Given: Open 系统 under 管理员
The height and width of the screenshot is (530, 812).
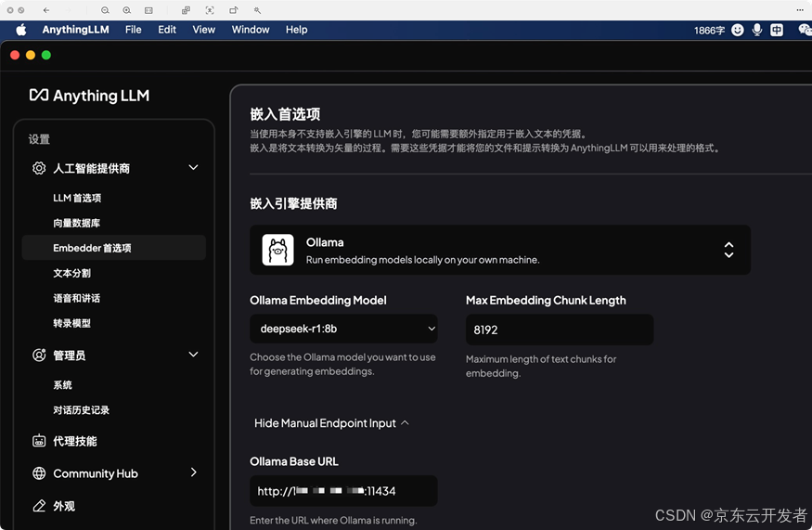Looking at the screenshot, I should pyautogui.click(x=63, y=385).
